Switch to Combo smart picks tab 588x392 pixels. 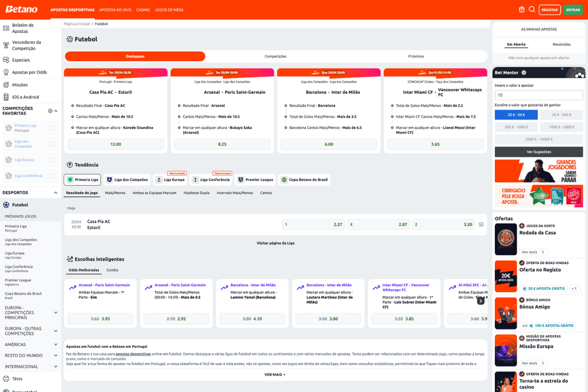click(112, 270)
